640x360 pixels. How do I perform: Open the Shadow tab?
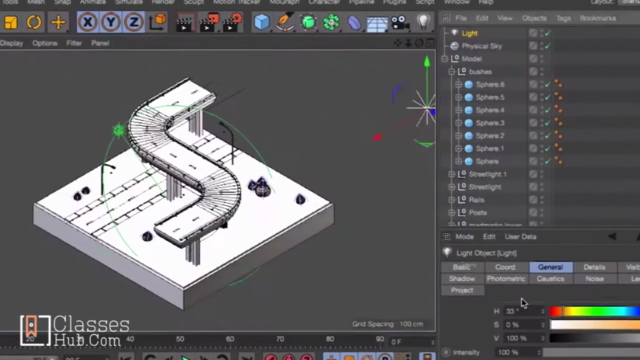click(x=462, y=279)
